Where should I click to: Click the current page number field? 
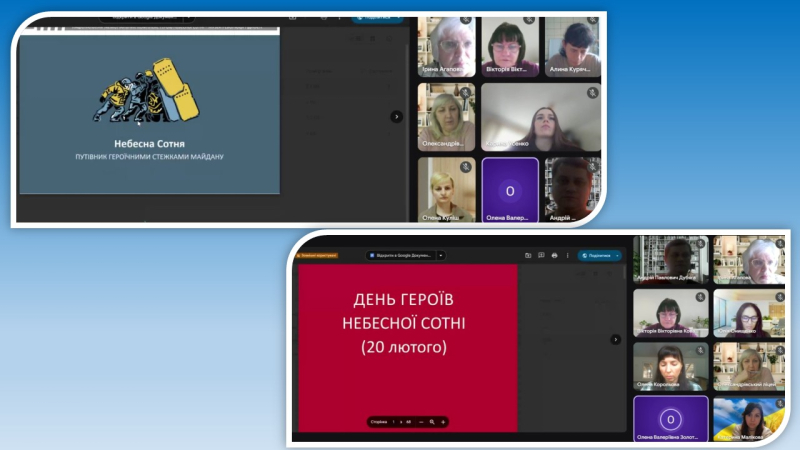[x=394, y=422]
